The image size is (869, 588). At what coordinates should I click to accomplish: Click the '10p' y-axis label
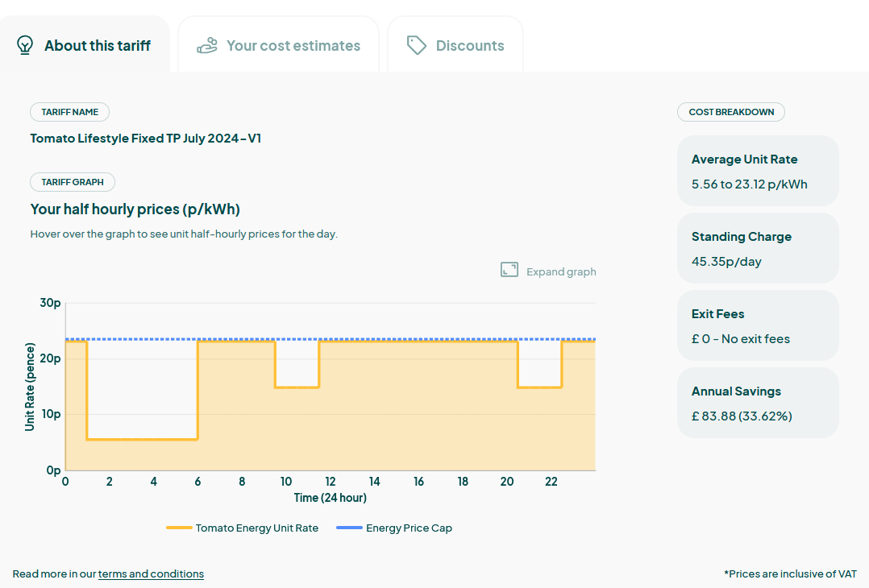51,414
